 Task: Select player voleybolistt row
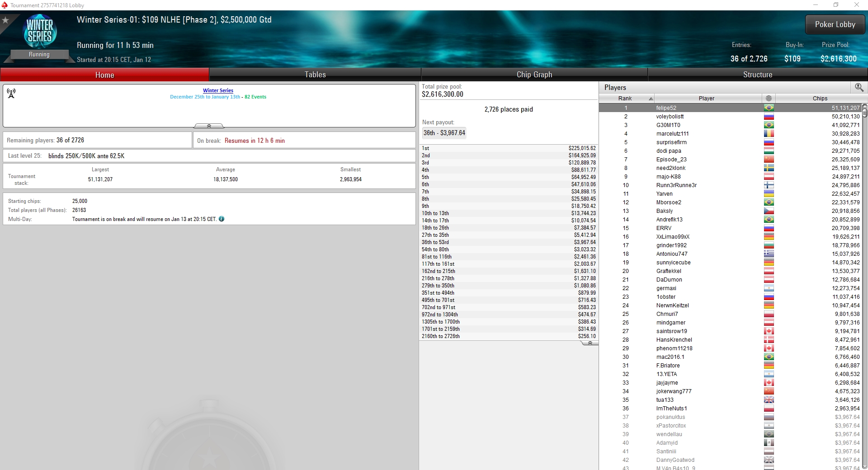click(731, 117)
